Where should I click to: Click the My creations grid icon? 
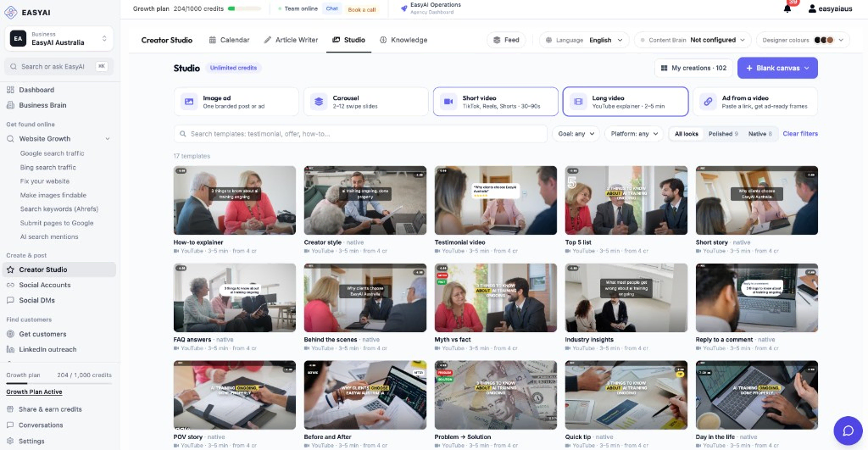665,68
